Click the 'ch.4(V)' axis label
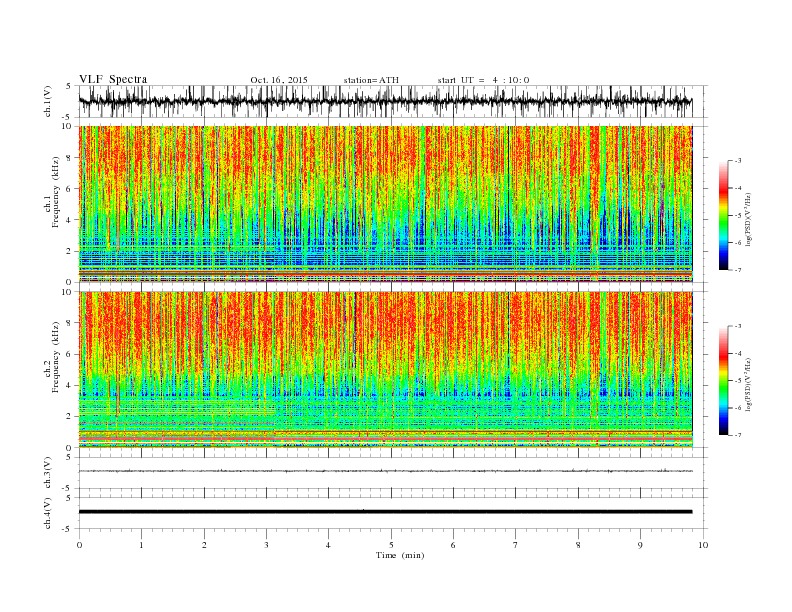The image size is (792, 612). 48,514
